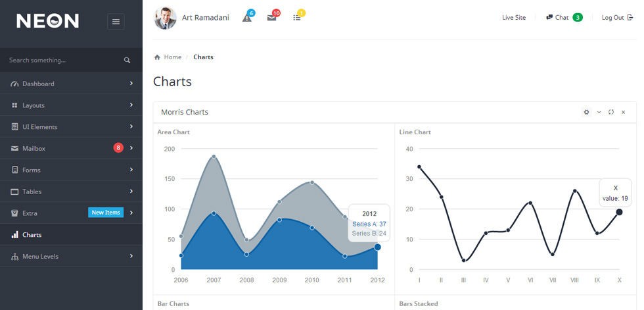
Task: Open the Extra menu item
Action: click(x=71, y=213)
